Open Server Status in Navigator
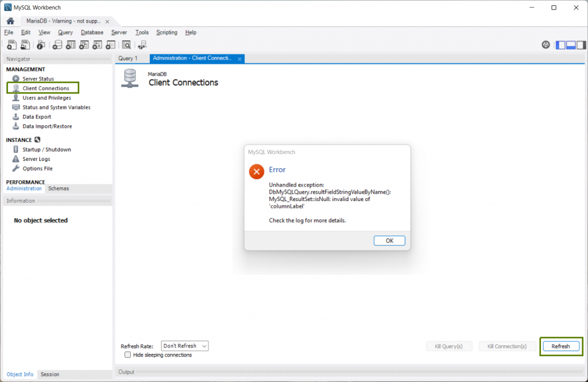 (38, 79)
